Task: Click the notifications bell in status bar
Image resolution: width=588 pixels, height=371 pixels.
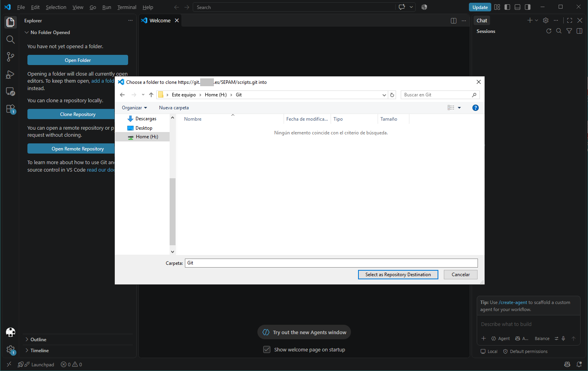Action: [579, 364]
